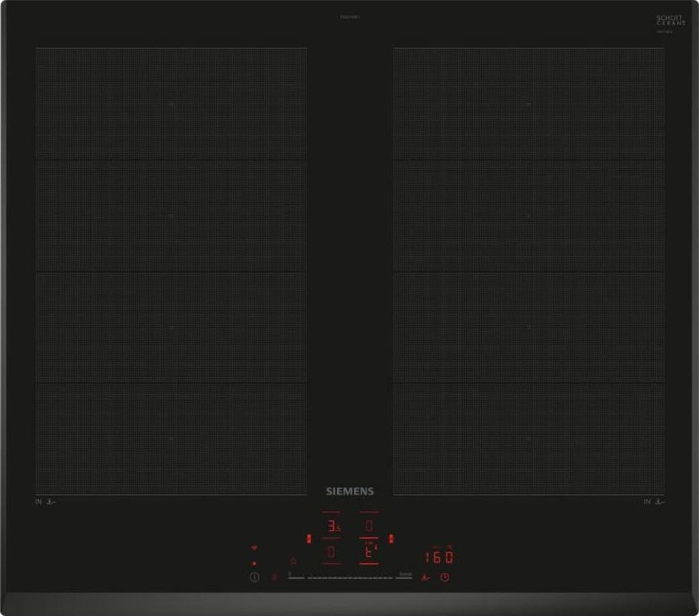Toggle the right flex zone link indicator
This screenshot has height=616, width=699.
point(391,539)
